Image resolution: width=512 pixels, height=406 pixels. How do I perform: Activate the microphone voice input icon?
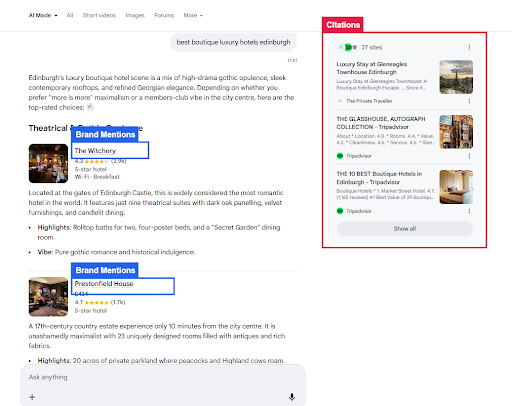[x=292, y=397]
